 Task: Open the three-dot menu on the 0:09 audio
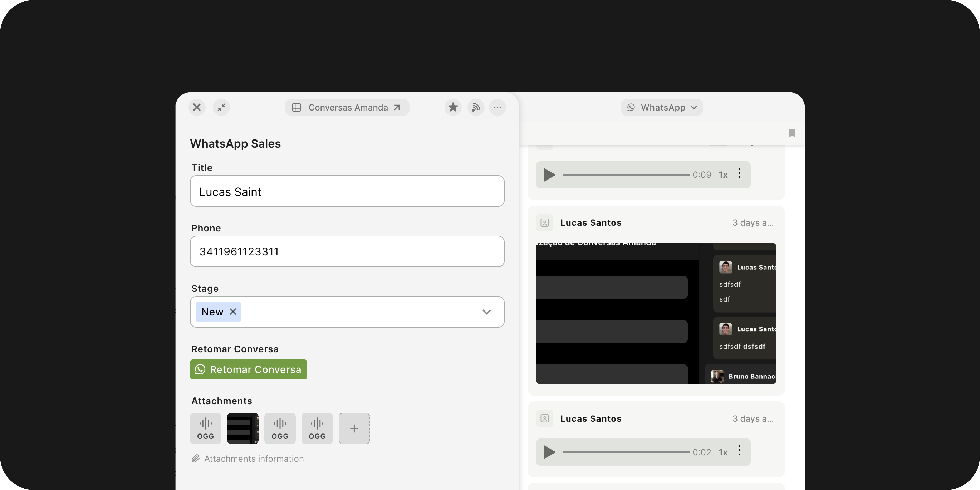coord(740,174)
